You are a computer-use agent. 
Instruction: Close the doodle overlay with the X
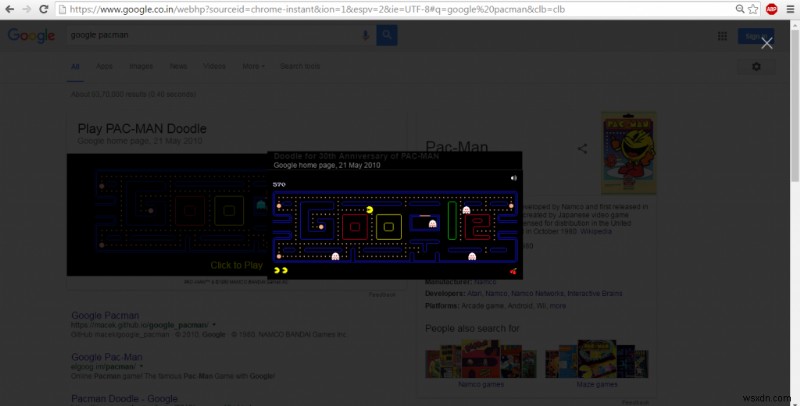[767, 43]
